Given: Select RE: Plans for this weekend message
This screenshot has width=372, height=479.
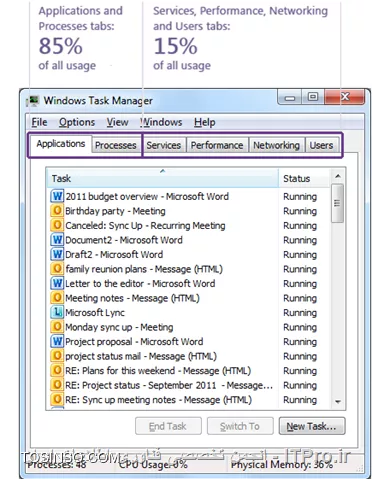Looking at the screenshot, I should tap(158, 371).
